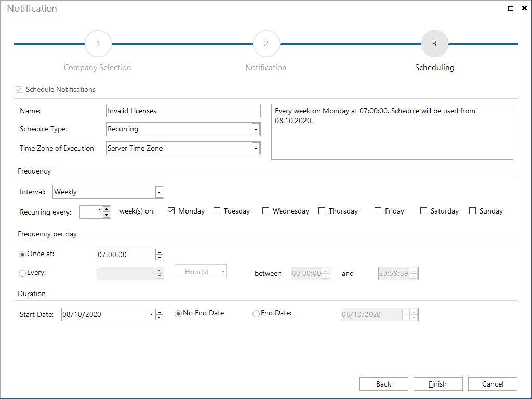Click the Recurring every number field
This screenshot has height=399, width=532.
coord(91,212)
